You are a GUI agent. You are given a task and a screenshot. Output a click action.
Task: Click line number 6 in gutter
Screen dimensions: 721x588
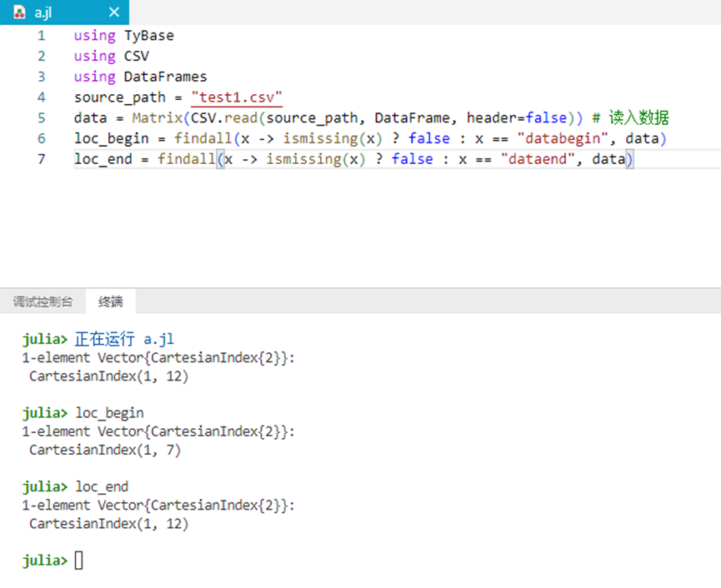pos(42,138)
